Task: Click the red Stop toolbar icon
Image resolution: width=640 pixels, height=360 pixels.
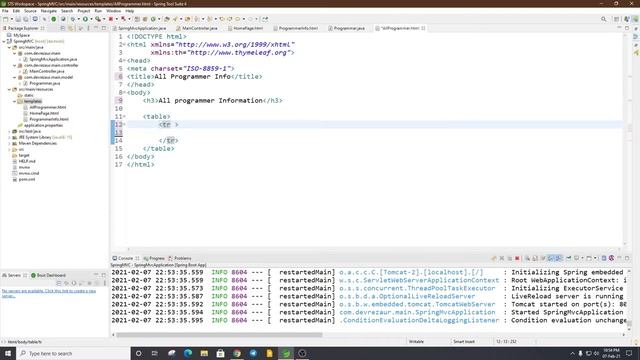Action: coord(111,19)
